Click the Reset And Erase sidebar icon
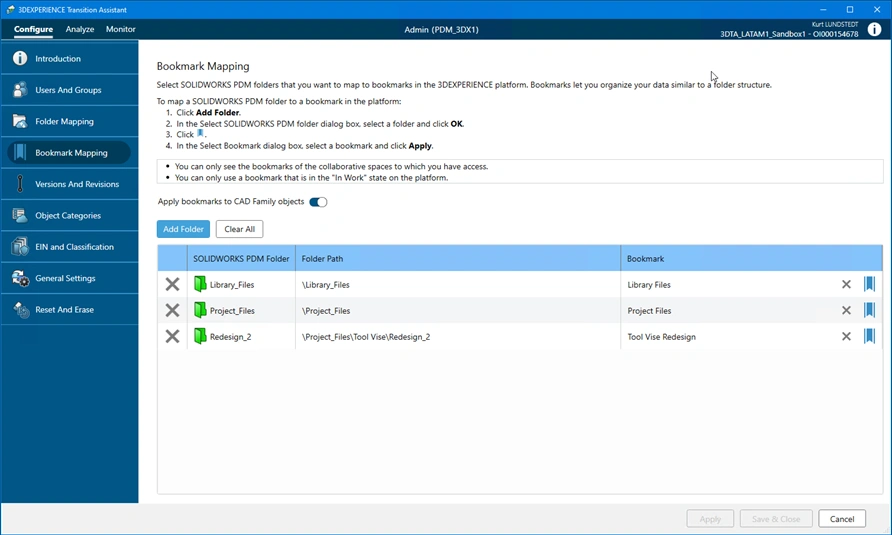Viewport: 892px width, 535px height. (21, 310)
